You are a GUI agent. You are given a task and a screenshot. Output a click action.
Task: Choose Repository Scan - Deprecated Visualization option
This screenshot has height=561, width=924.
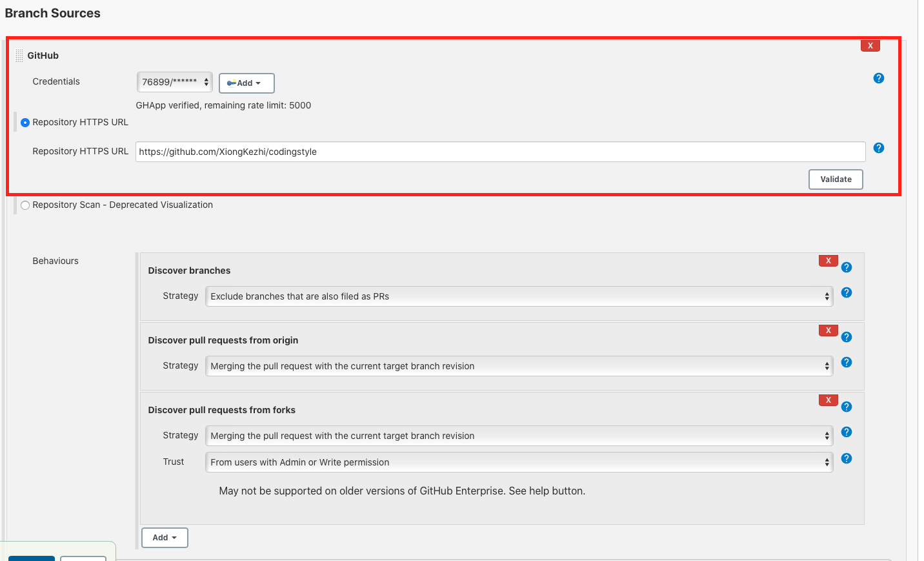pos(25,205)
